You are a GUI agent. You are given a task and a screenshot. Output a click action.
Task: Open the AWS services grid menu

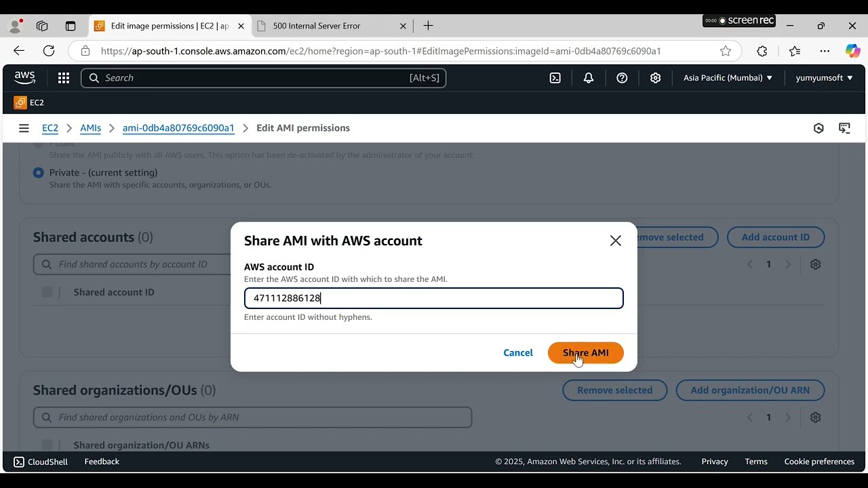64,78
